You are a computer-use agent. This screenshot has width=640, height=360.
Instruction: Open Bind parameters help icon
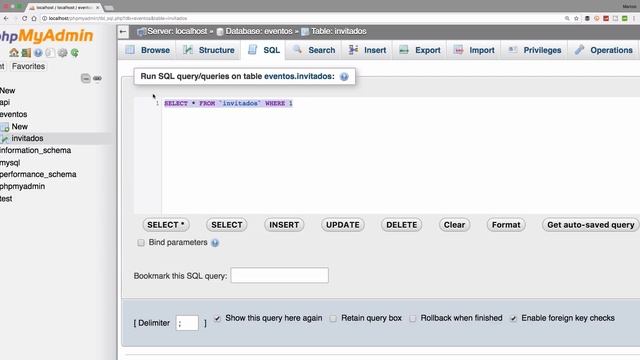(215, 243)
